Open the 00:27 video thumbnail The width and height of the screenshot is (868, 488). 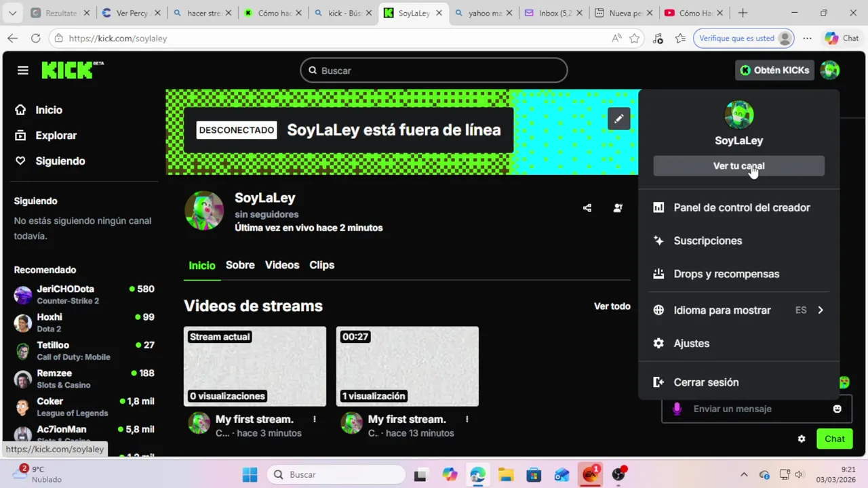tap(408, 367)
